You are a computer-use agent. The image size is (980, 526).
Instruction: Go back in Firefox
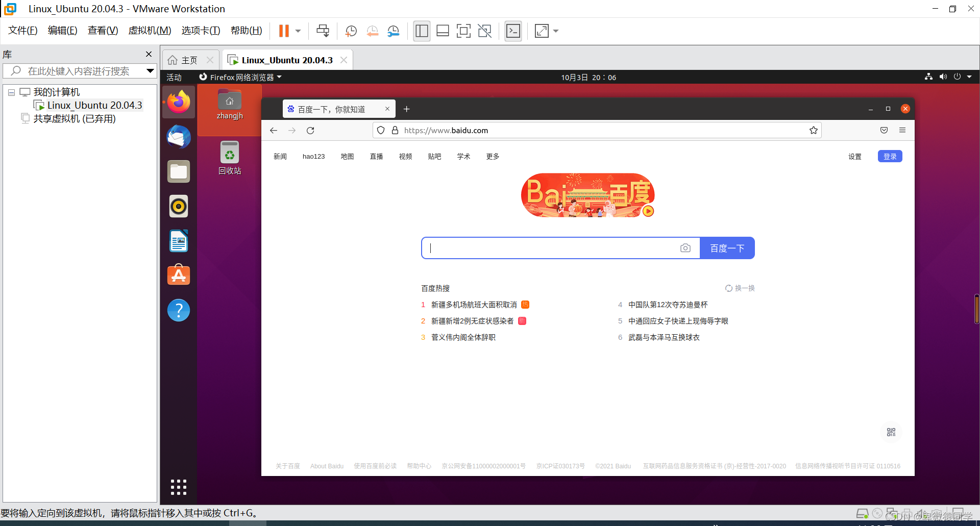tap(274, 131)
